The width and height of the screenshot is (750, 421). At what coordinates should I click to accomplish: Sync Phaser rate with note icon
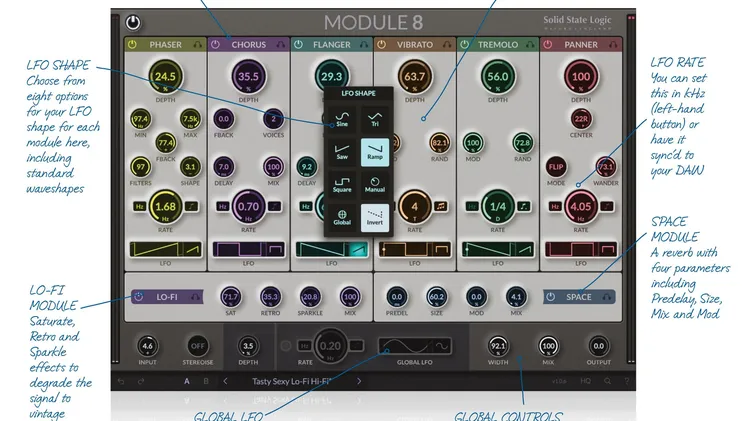(191, 207)
